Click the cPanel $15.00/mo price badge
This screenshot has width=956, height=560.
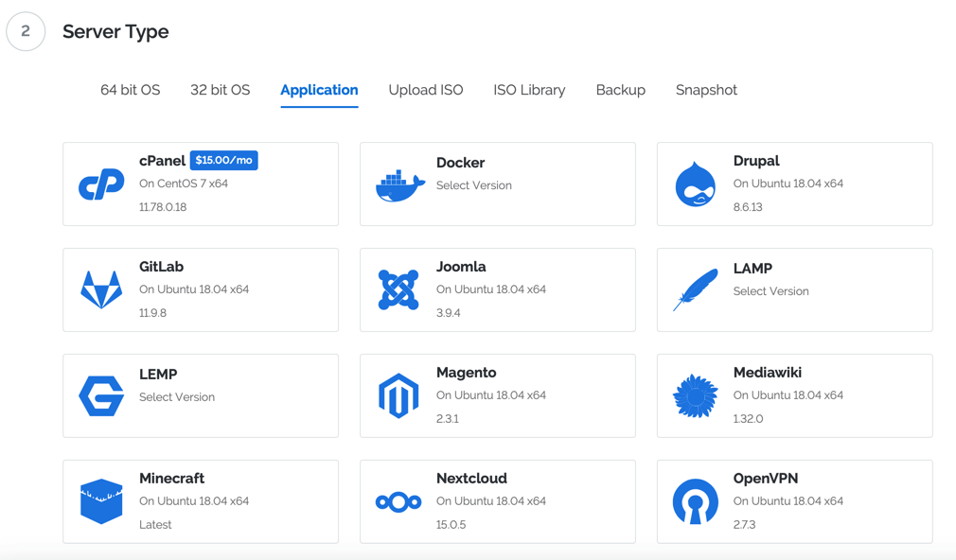pos(223,160)
